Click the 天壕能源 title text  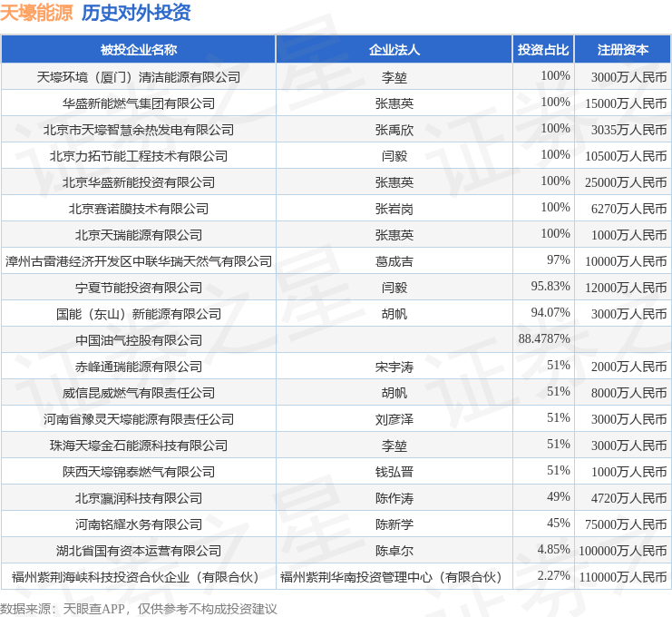(x=36, y=13)
